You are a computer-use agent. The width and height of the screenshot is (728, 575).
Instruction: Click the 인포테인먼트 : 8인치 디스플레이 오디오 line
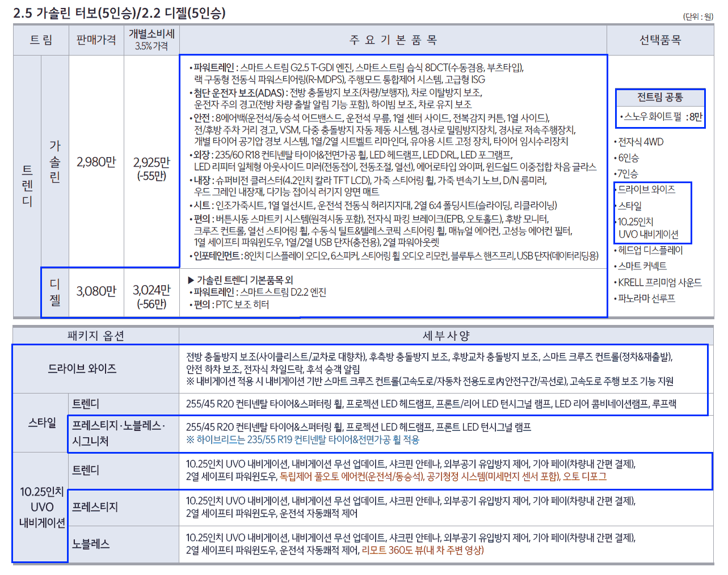pos(394,256)
